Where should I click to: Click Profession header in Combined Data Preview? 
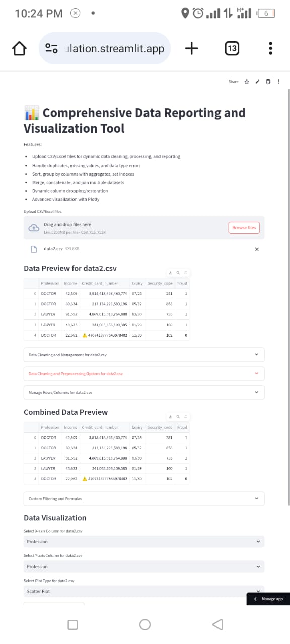(50, 427)
